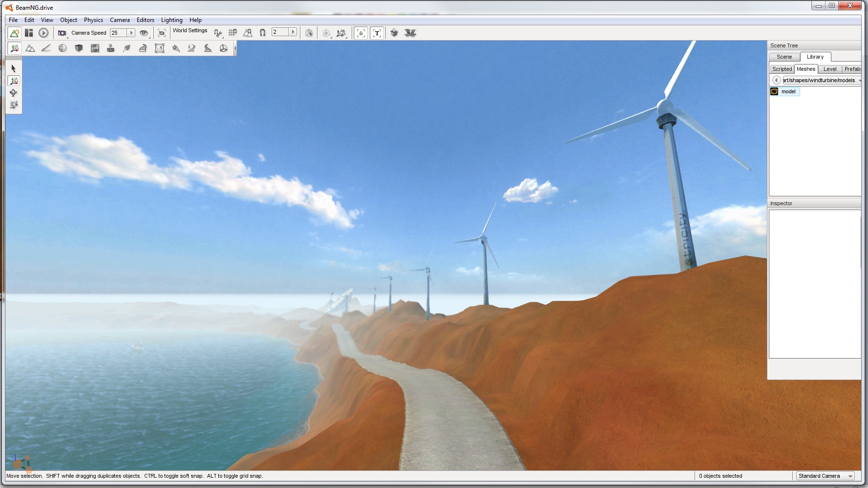Switch to the Scene tab
Viewport: 868px width, 488px height.
[784, 57]
